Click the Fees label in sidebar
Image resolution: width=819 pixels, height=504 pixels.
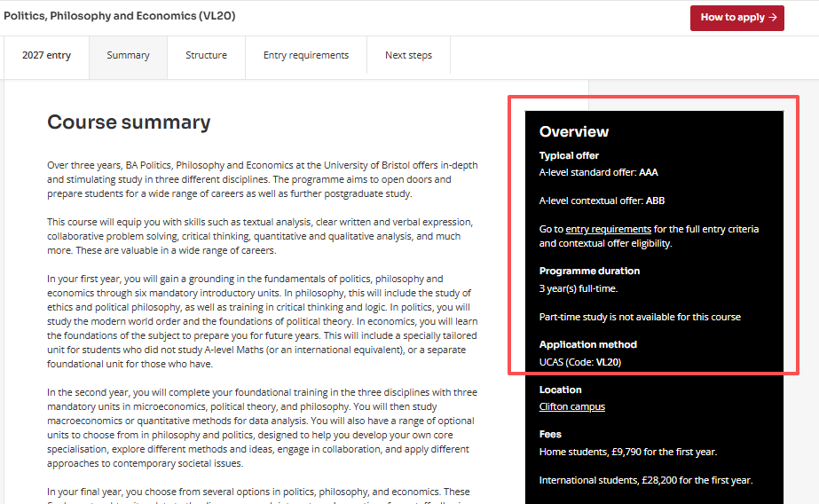(550, 435)
